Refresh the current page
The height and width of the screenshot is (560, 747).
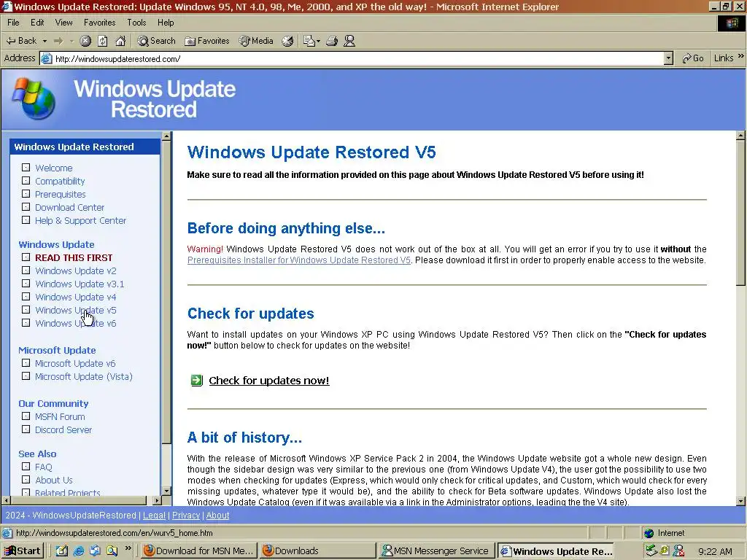click(102, 41)
